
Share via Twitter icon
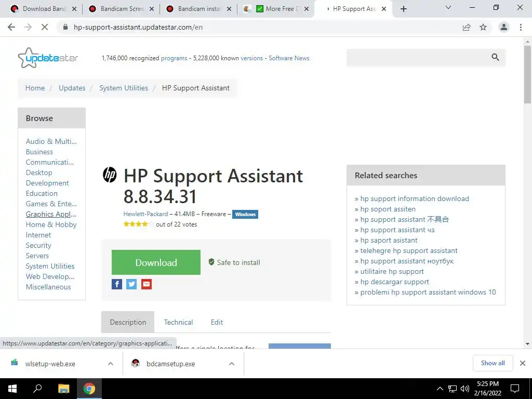131,284
